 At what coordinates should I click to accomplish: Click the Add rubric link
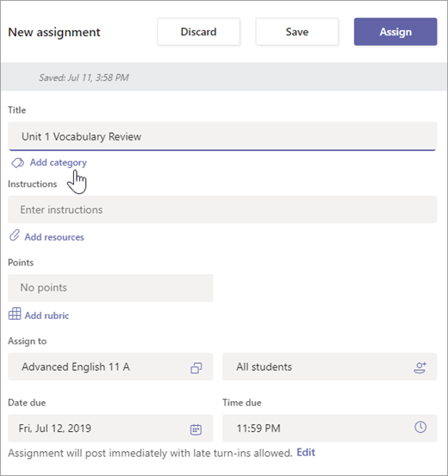pos(47,316)
